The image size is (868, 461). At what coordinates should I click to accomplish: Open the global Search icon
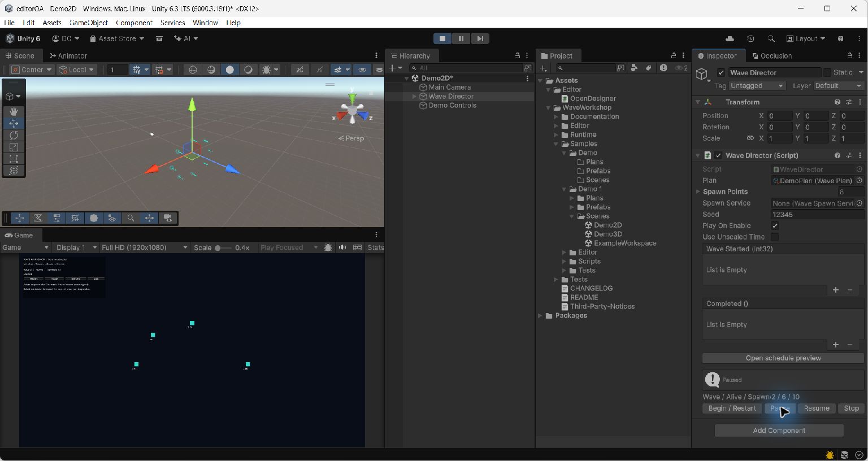[x=771, y=38]
